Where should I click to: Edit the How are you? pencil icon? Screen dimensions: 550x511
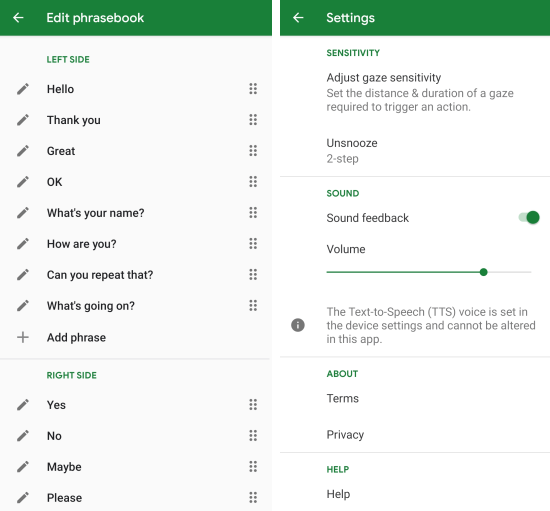(x=23, y=244)
